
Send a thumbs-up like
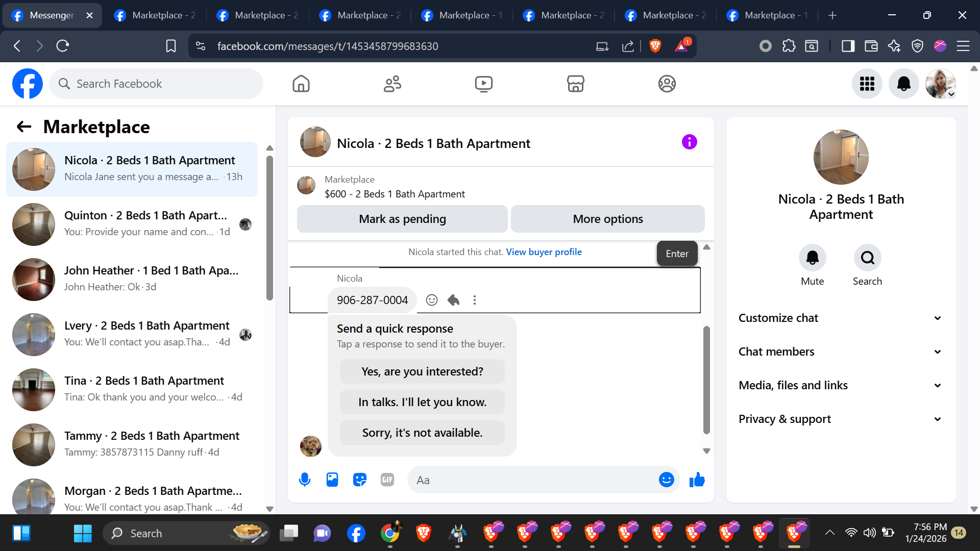[697, 480]
